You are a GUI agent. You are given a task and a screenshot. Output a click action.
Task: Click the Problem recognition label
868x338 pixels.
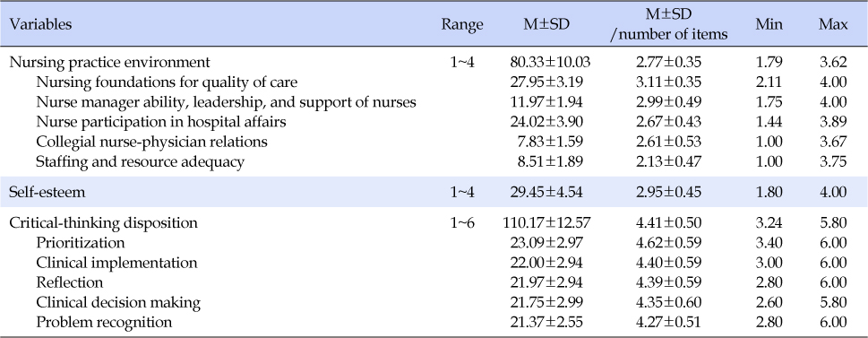click(x=104, y=323)
